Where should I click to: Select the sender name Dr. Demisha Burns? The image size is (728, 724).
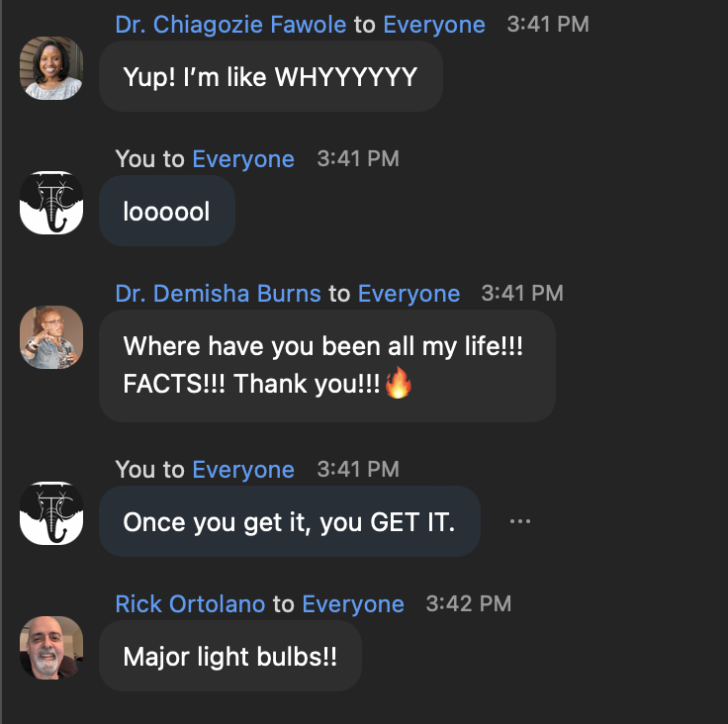click(219, 294)
